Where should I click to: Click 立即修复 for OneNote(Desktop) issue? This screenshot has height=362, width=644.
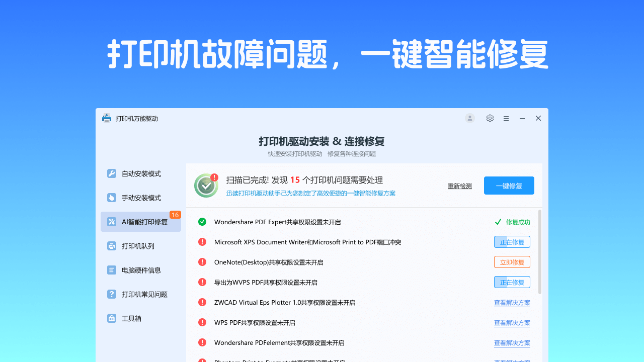512,262
